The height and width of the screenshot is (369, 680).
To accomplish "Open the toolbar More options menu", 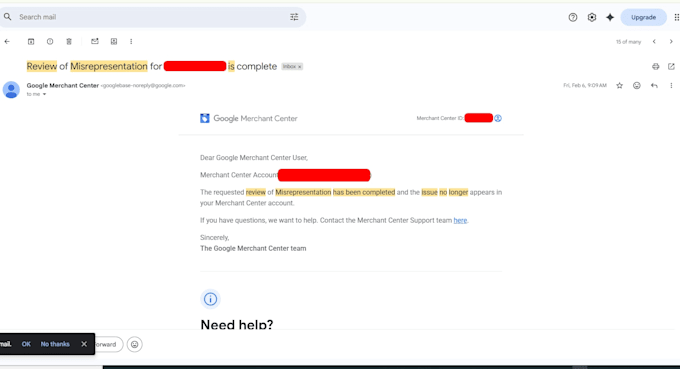I will (131, 42).
